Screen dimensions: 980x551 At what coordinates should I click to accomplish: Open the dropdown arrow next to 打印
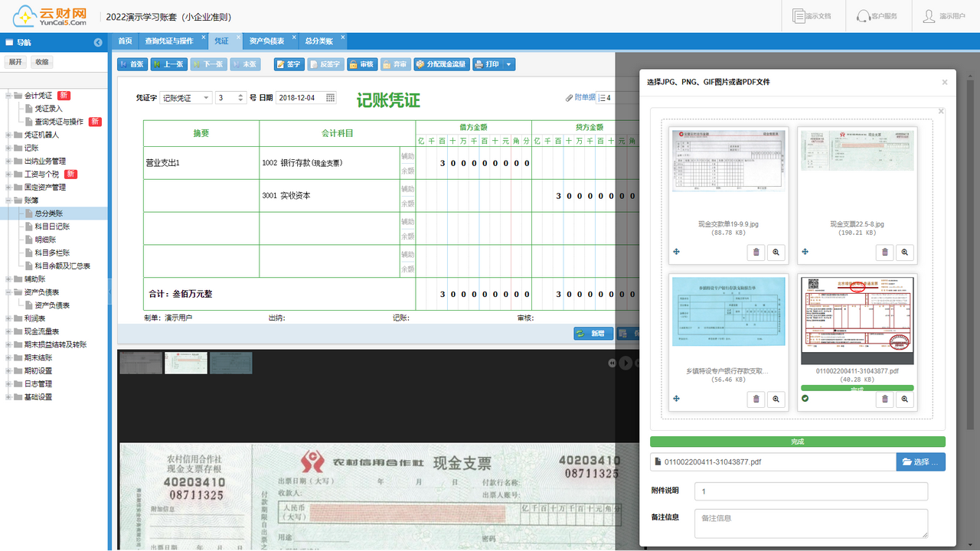(510, 64)
